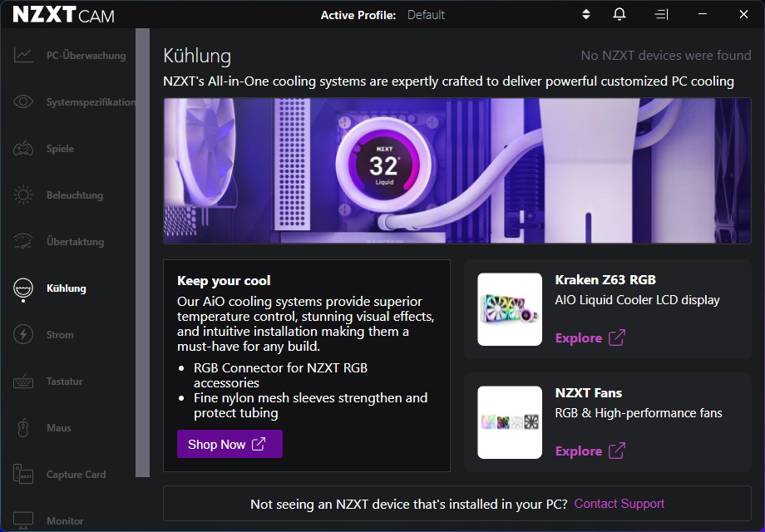The height and width of the screenshot is (532, 765).
Task: Click the Maus mouse icon
Action: point(23,428)
